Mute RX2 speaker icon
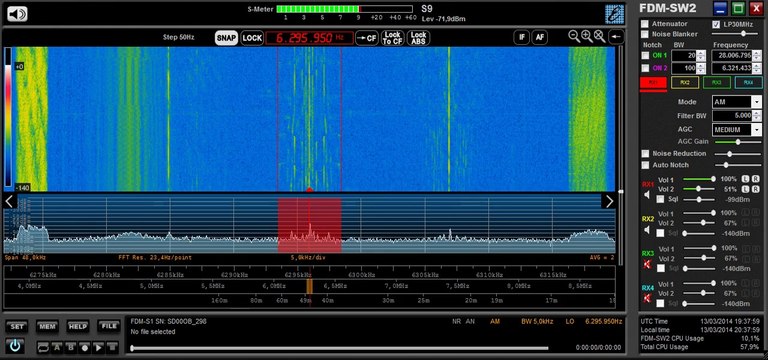This screenshot has height=360, width=768. tap(648, 229)
